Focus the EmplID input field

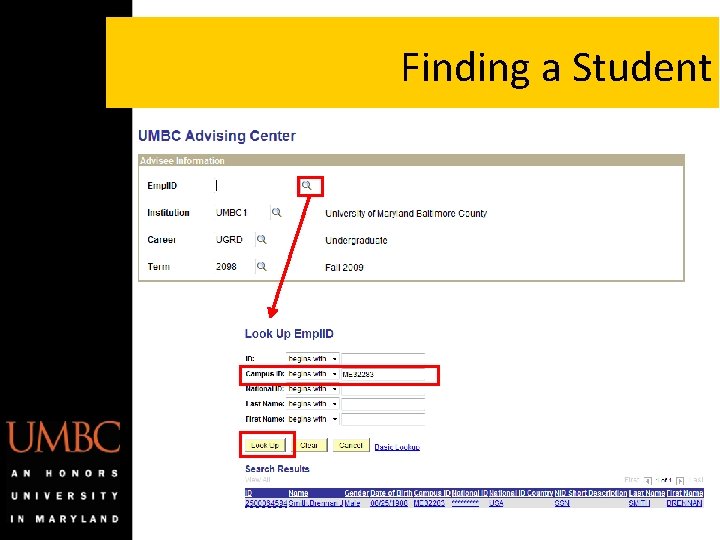pyautogui.click(x=255, y=186)
